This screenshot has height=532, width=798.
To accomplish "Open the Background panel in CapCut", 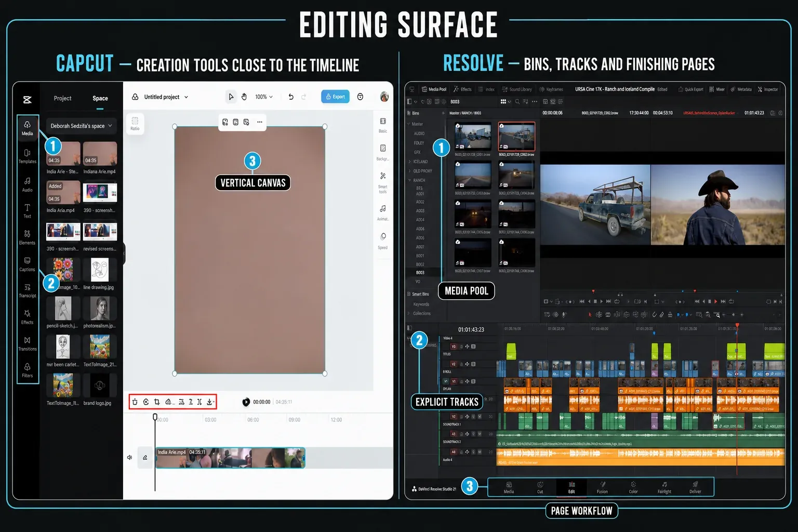I will [383, 152].
